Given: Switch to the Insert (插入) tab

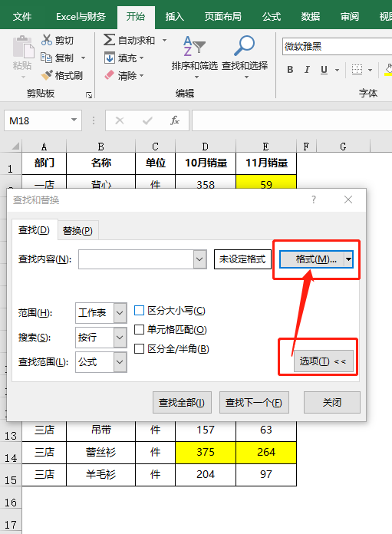Looking at the screenshot, I should coord(174,16).
